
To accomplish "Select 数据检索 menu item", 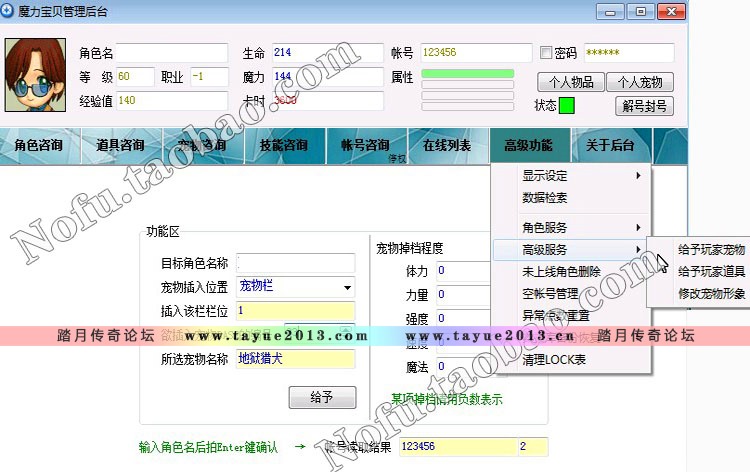I will point(572,198).
